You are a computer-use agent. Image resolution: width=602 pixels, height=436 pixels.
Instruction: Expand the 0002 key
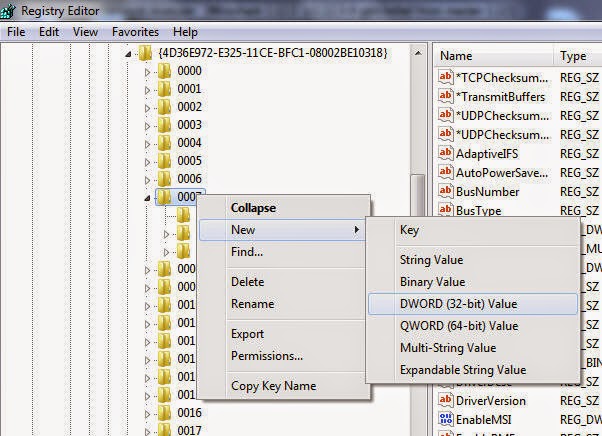(x=147, y=108)
